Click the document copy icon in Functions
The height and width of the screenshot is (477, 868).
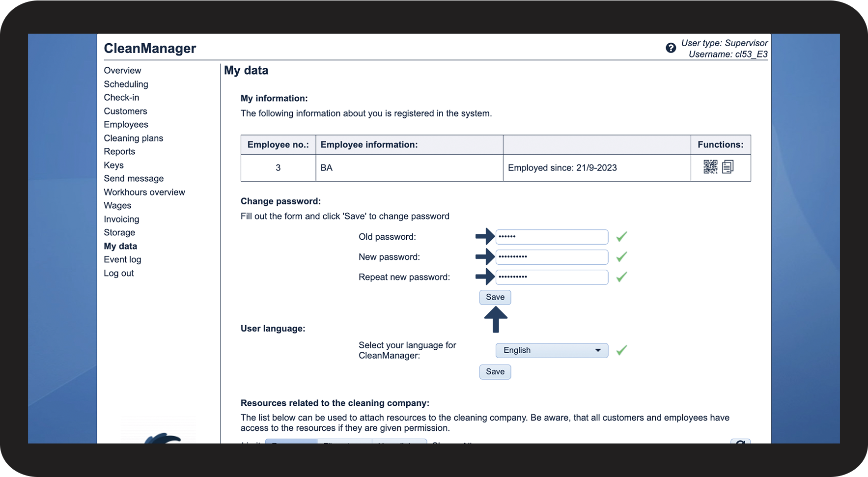pyautogui.click(x=728, y=167)
